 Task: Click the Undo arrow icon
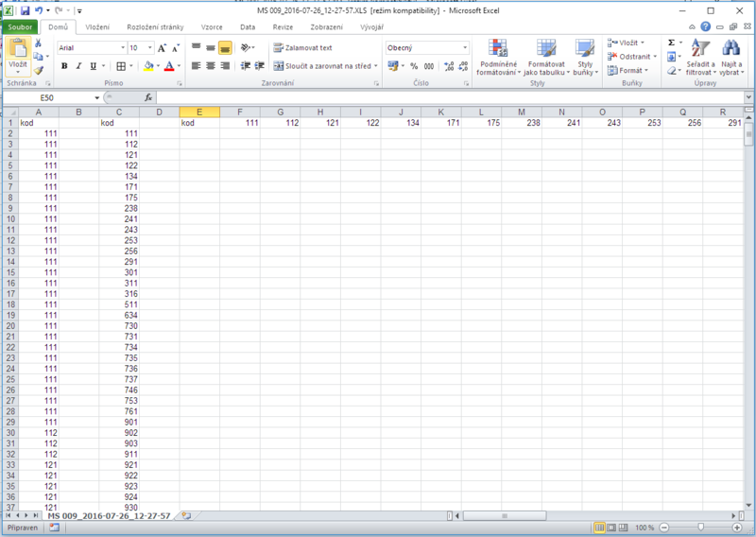39,10
